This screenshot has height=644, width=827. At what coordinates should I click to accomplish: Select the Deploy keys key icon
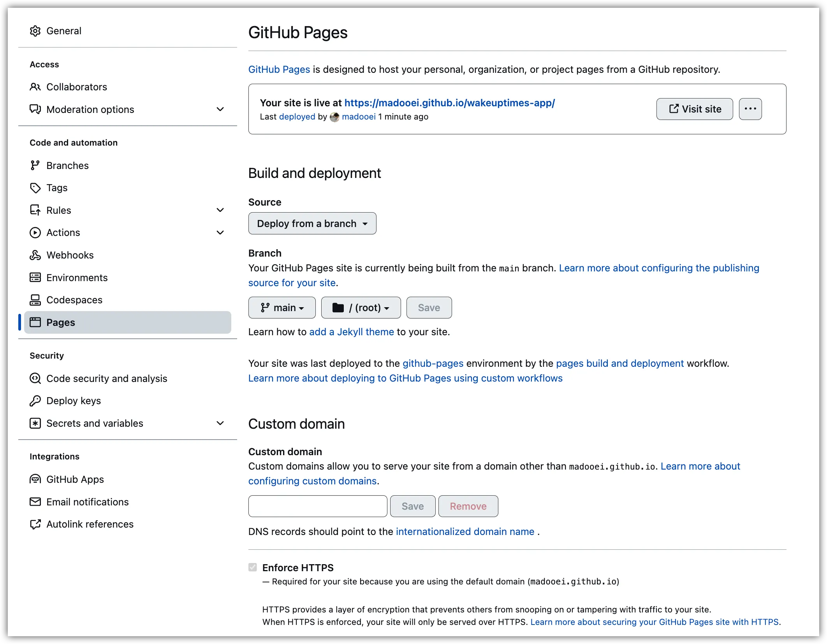tap(35, 401)
